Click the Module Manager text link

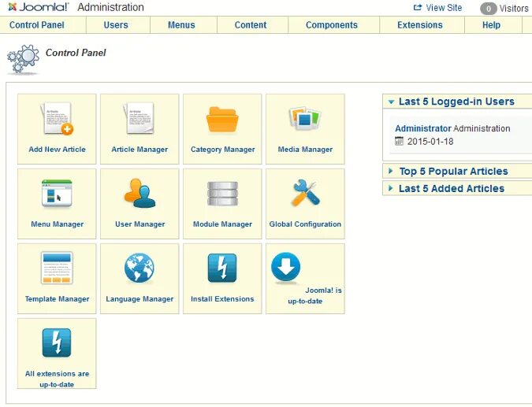222,224
